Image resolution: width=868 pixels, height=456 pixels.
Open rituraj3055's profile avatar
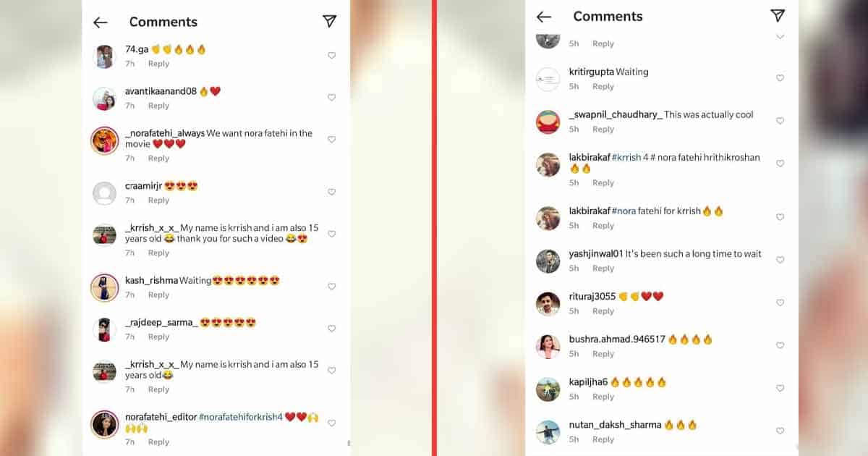click(x=548, y=304)
